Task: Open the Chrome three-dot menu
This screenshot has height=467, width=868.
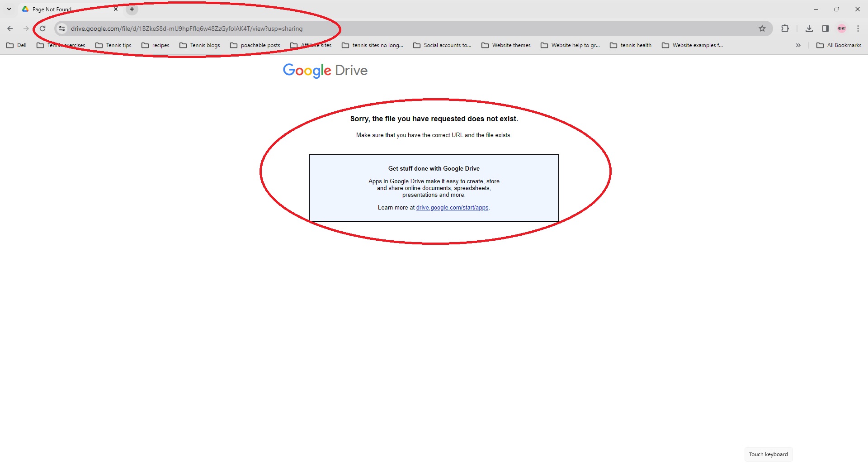Action: pyautogui.click(x=858, y=29)
